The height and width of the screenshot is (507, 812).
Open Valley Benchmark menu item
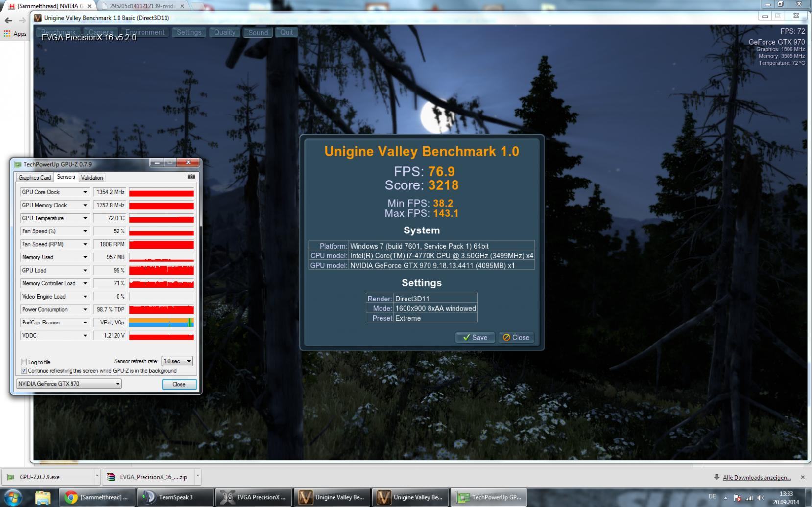point(58,32)
